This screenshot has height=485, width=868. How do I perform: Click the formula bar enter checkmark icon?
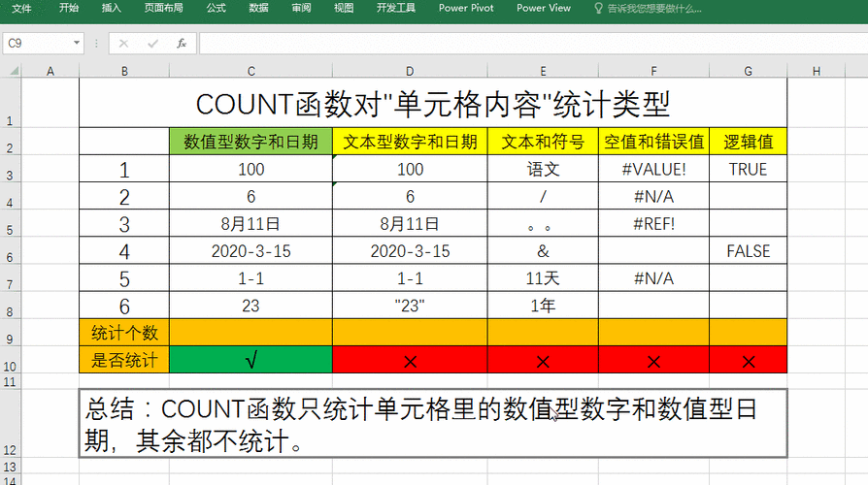(x=152, y=44)
